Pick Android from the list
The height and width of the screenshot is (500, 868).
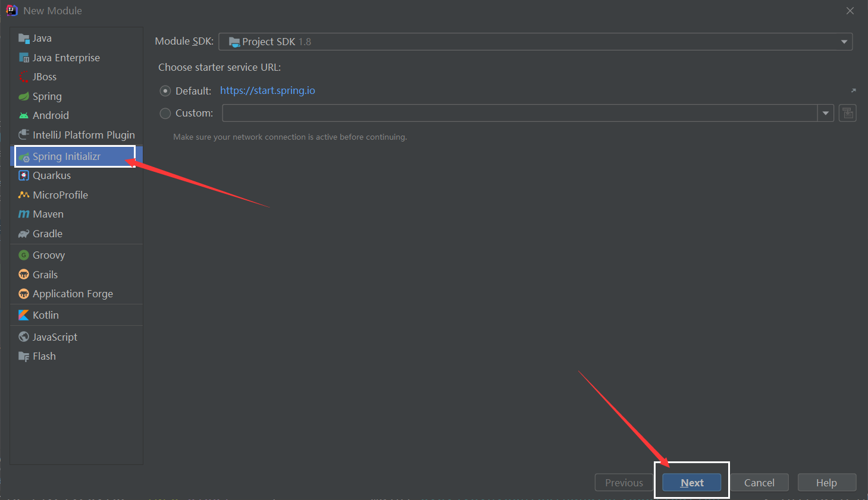[77, 115]
